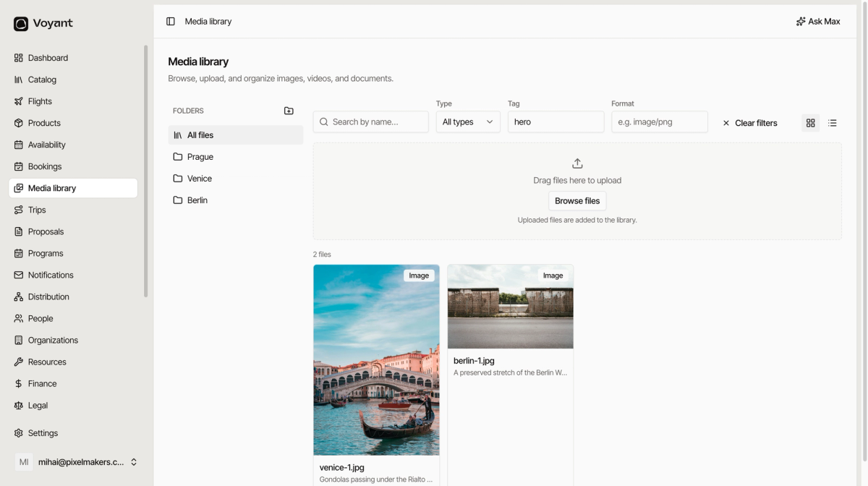The width and height of the screenshot is (868, 486).
Task: Click the Format input field
Action: [660, 122]
